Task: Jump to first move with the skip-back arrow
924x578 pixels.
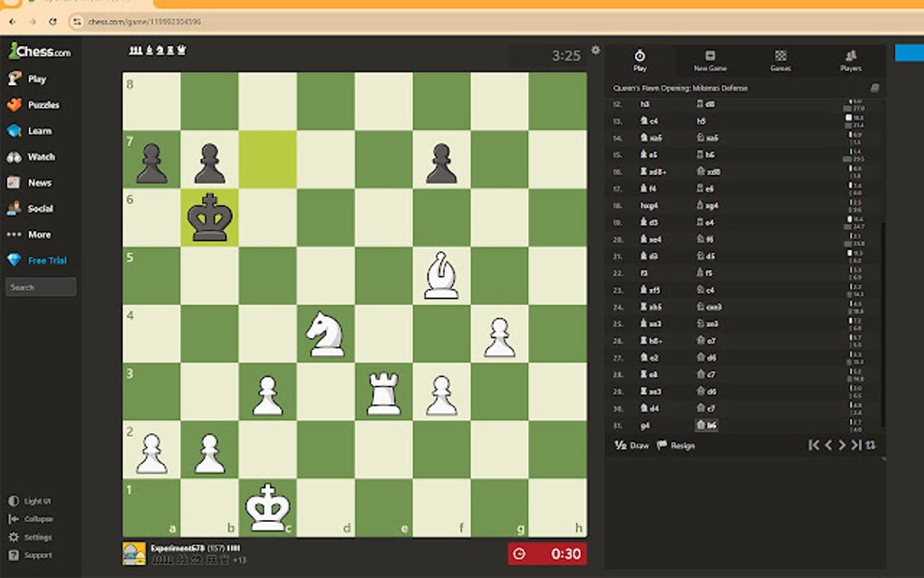Action: (x=813, y=445)
